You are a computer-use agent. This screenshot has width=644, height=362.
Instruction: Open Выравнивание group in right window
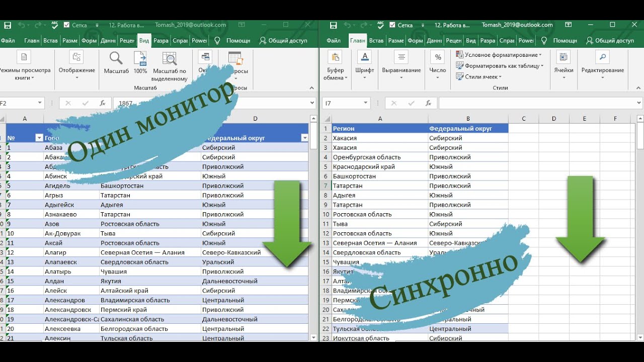click(x=401, y=65)
